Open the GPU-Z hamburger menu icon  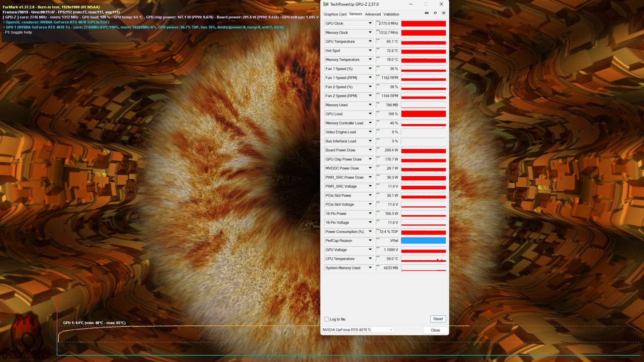[443, 13]
